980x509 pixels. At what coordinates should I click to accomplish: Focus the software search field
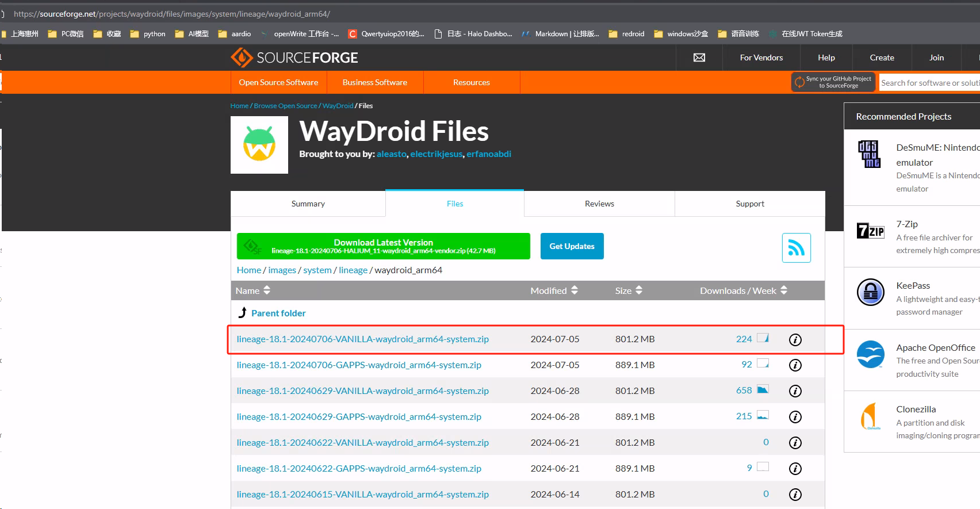[929, 83]
